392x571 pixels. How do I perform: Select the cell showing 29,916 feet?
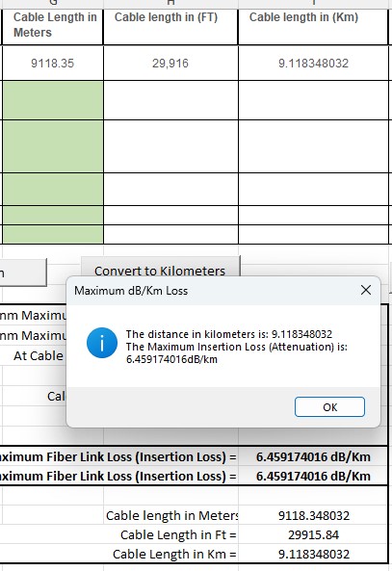pos(170,63)
